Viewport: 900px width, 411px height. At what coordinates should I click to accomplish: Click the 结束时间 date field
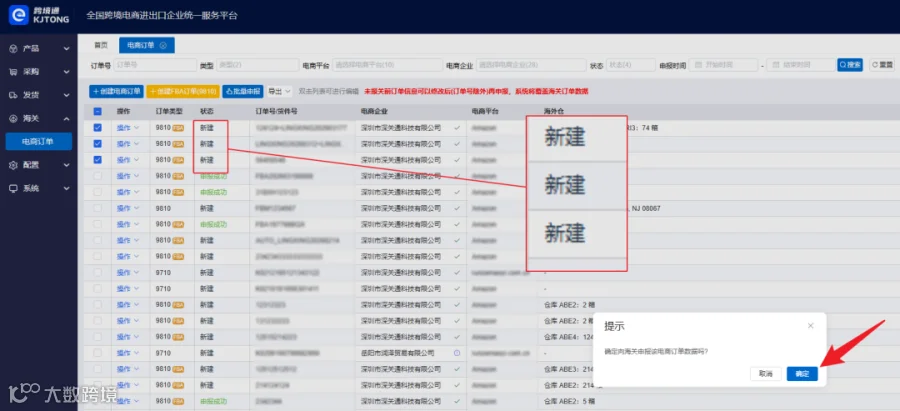coord(801,65)
